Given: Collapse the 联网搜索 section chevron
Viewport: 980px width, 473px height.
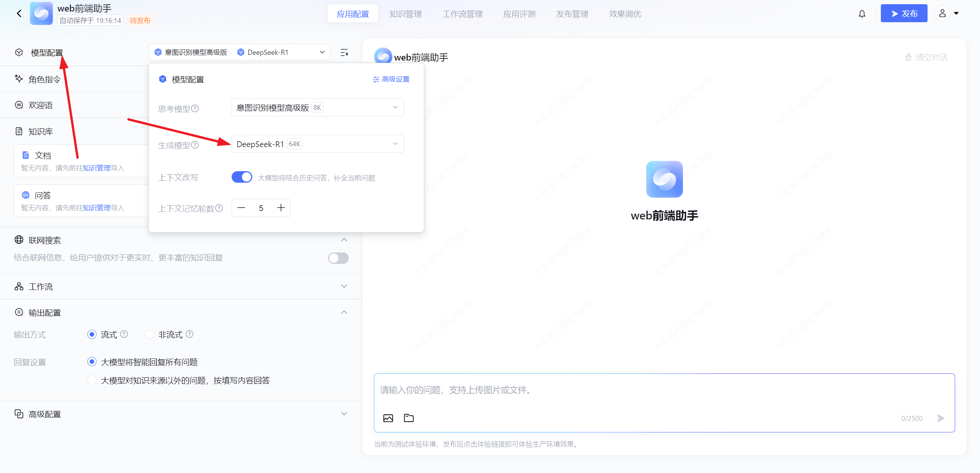Looking at the screenshot, I should click(x=344, y=240).
